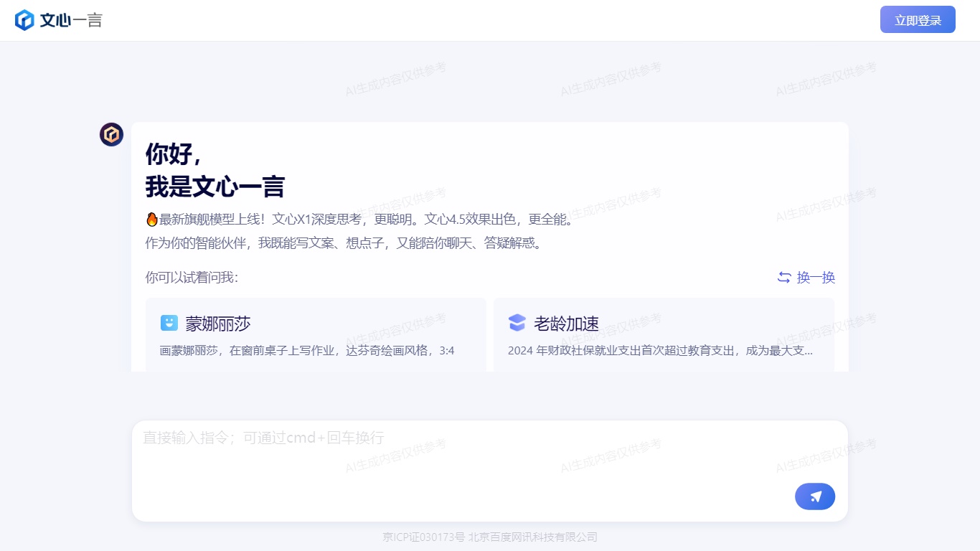Click the 文心一言 brand name text

click(71, 20)
